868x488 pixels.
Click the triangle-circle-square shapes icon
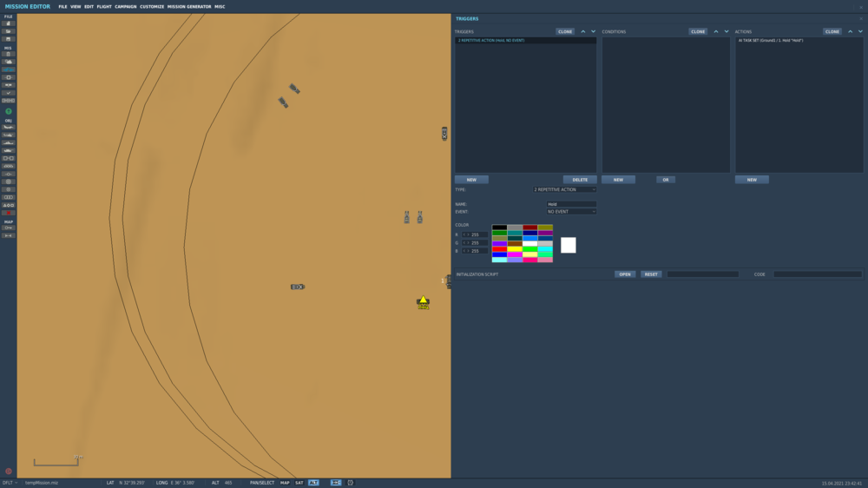[9, 205]
